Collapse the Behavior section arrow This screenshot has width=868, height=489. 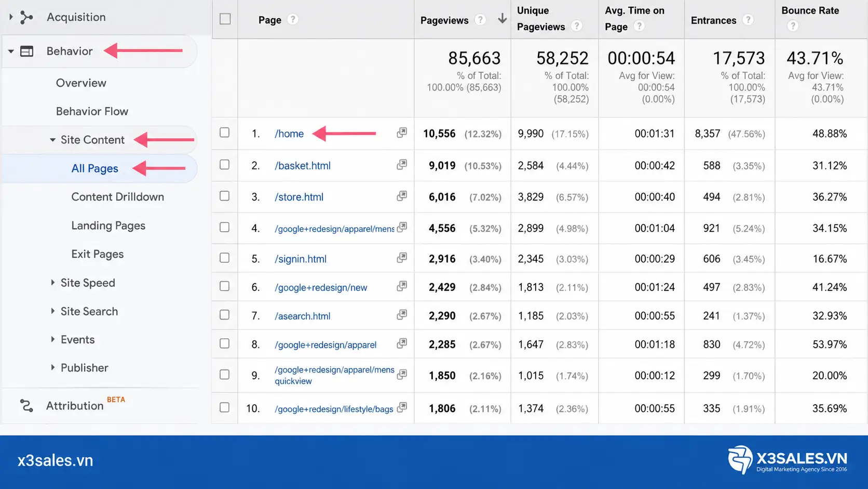pos(10,51)
